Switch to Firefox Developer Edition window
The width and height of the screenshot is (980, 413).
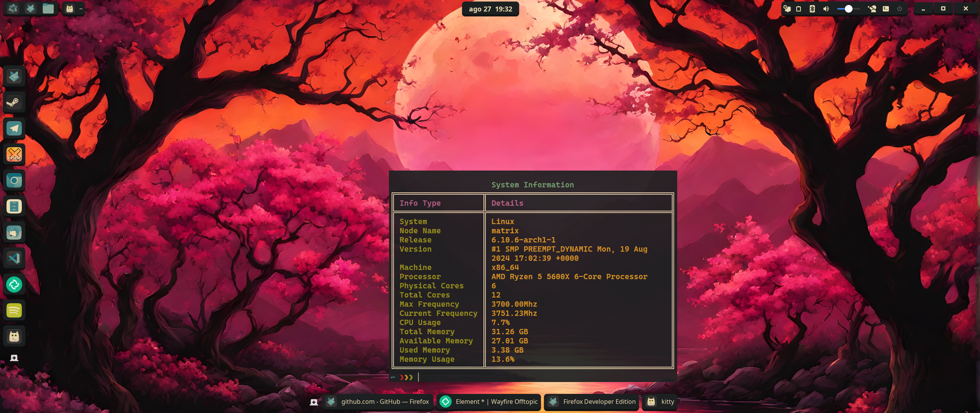tap(591, 402)
